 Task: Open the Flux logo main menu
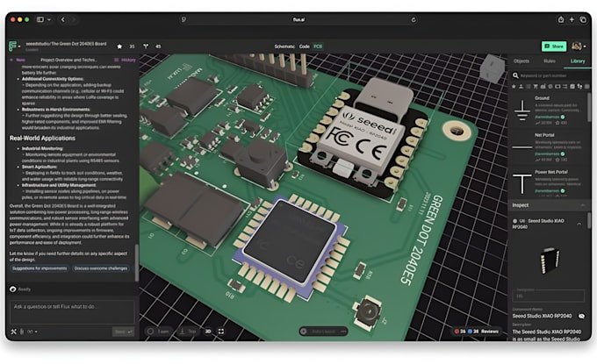point(14,46)
